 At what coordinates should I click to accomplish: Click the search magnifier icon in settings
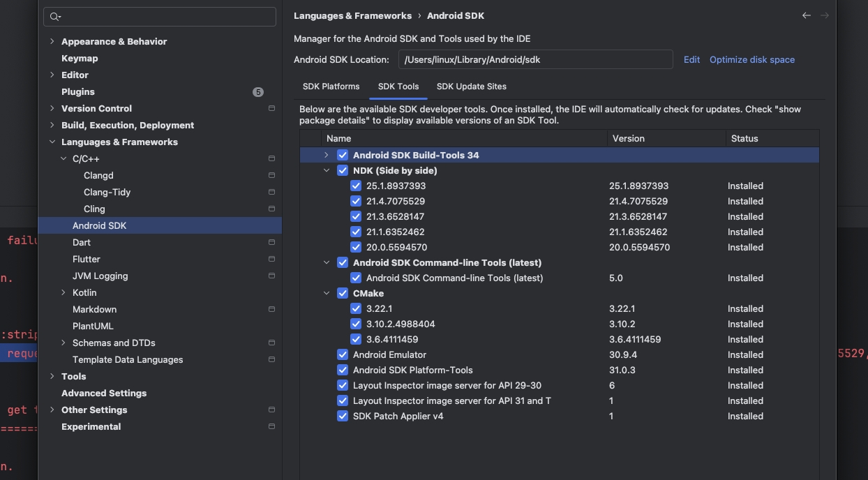click(x=55, y=16)
